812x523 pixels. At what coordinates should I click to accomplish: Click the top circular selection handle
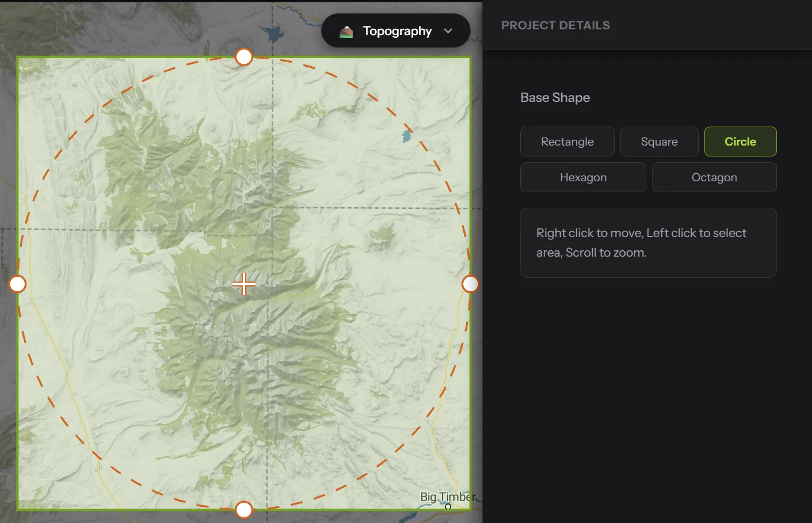[244, 57]
